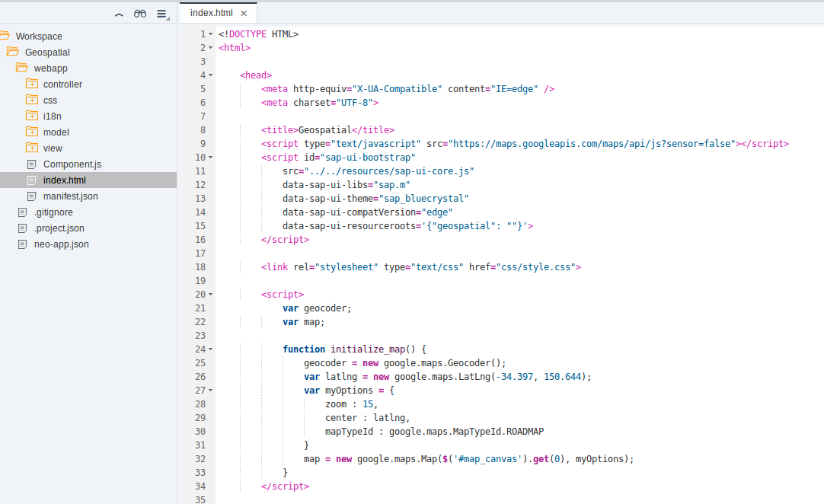Click the "var map;" line
The height and width of the screenshot is (504, 824).
tap(304, 321)
